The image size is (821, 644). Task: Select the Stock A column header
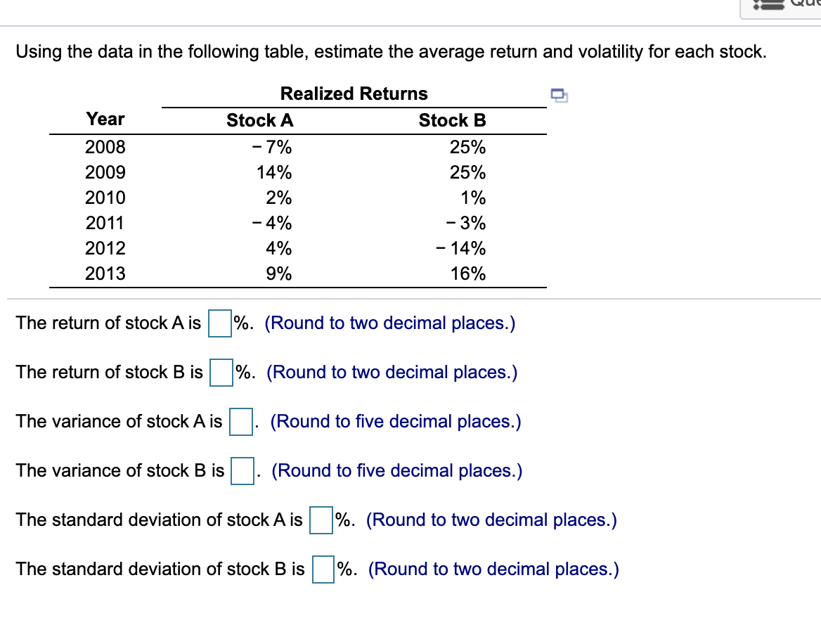tap(260, 120)
